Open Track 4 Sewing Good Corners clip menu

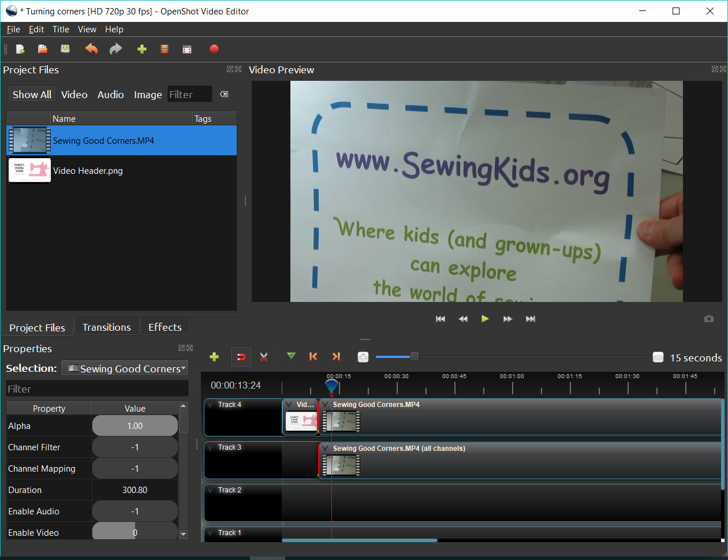(326, 405)
